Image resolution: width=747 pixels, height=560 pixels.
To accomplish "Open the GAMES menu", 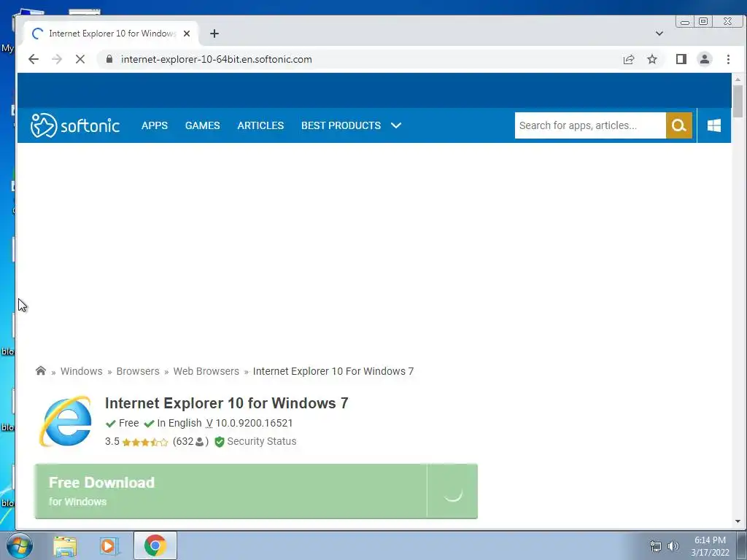I will click(203, 125).
